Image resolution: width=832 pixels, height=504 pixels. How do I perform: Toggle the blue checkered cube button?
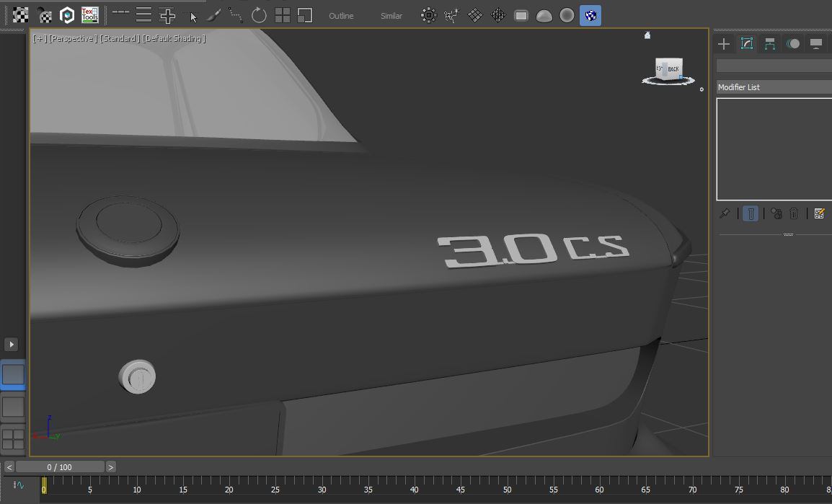(x=590, y=15)
